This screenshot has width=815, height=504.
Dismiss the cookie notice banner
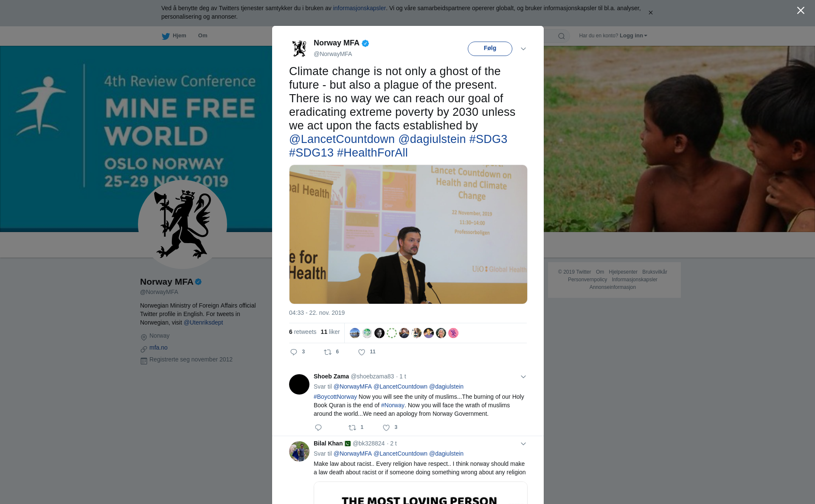pyautogui.click(x=650, y=13)
